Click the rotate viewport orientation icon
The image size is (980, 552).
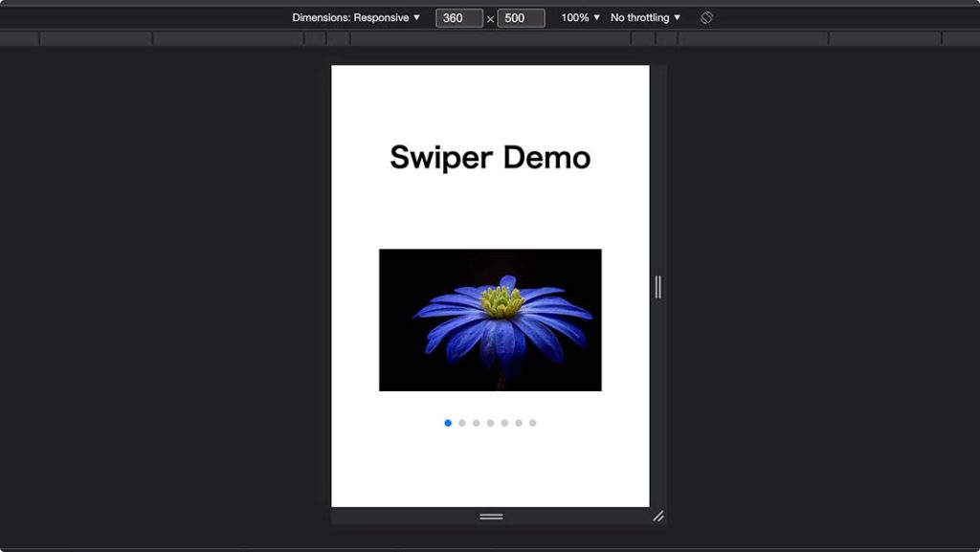point(705,17)
